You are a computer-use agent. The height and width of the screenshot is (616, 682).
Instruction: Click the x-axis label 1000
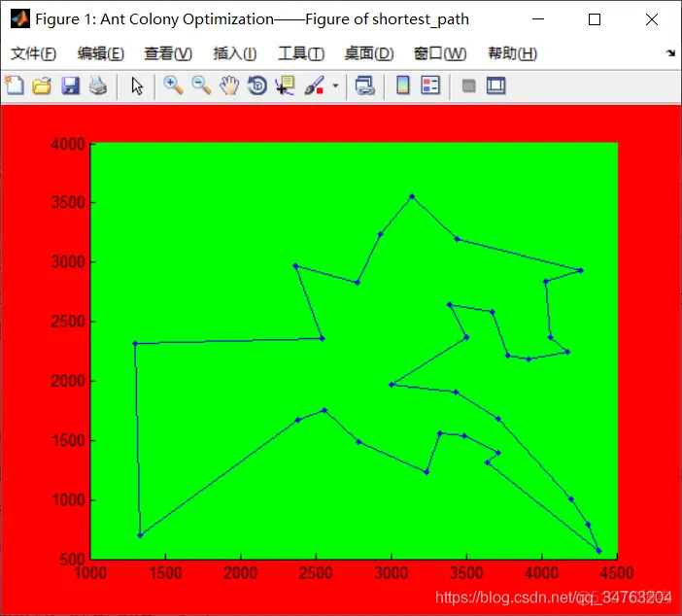click(x=90, y=572)
